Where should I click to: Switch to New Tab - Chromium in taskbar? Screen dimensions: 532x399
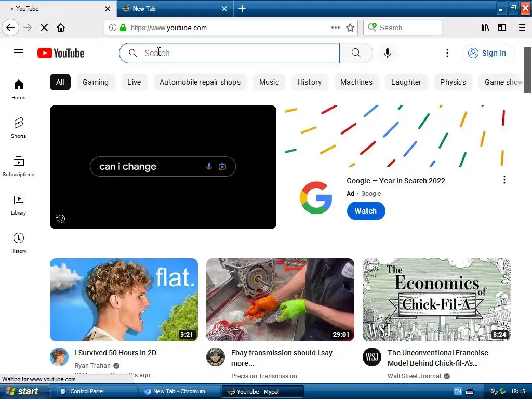click(x=179, y=391)
